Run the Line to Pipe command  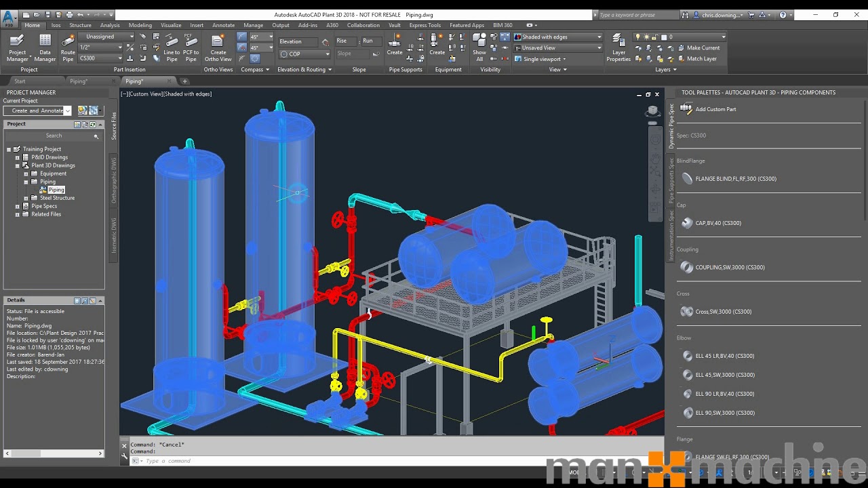(x=172, y=47)
